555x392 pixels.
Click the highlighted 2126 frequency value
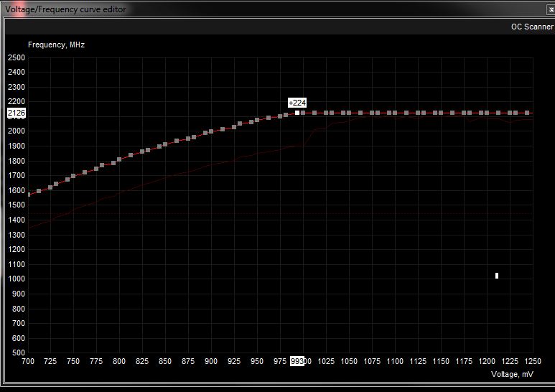click(x=17, y=113)
